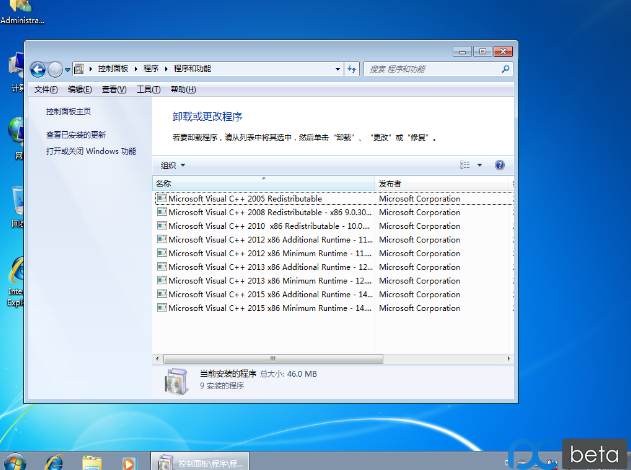Sort list by 发布者 column header
This screenshot has width=631, height=470.
point(442,183)
